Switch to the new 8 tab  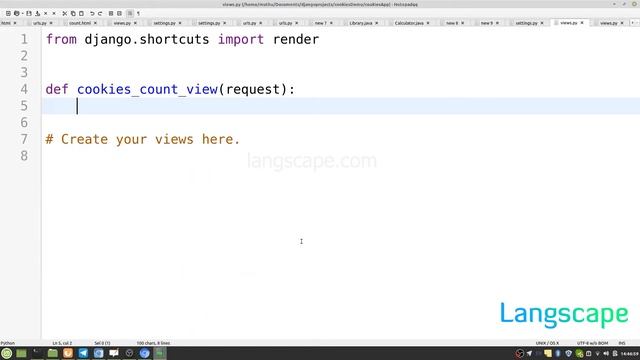(x=452, y=23)
